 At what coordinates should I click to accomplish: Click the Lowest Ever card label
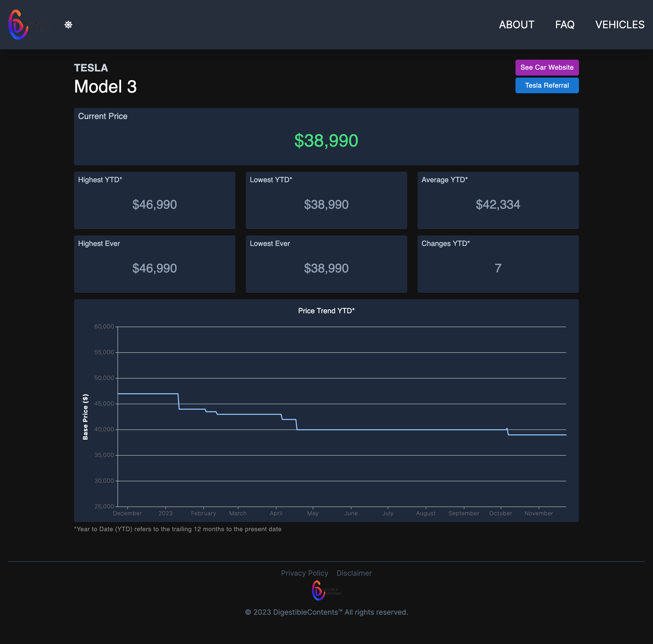click(x=270, y=244)
